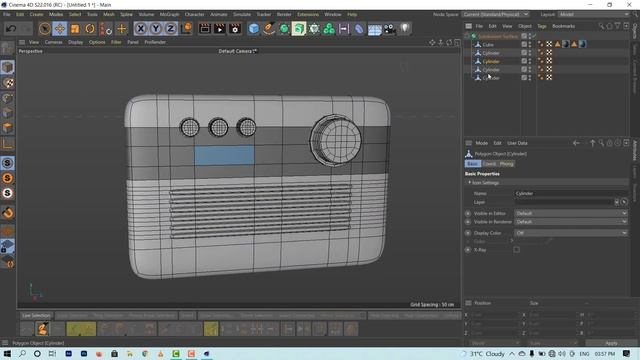
Task: Toggle Subdivision Surface enable checkmark
Action: click(534, 36)
